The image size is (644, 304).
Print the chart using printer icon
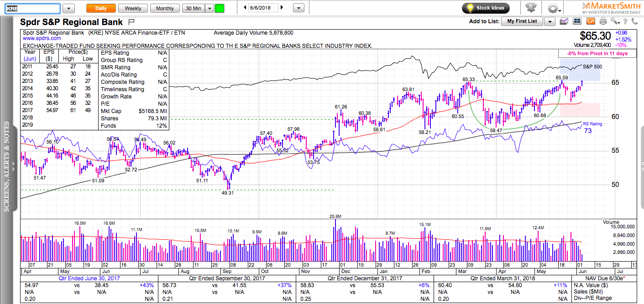603,21
